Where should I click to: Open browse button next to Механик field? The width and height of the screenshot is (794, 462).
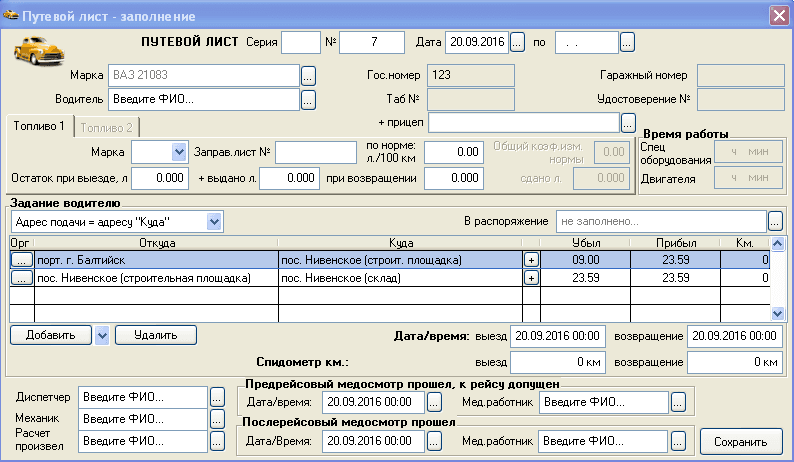(217, 419)
